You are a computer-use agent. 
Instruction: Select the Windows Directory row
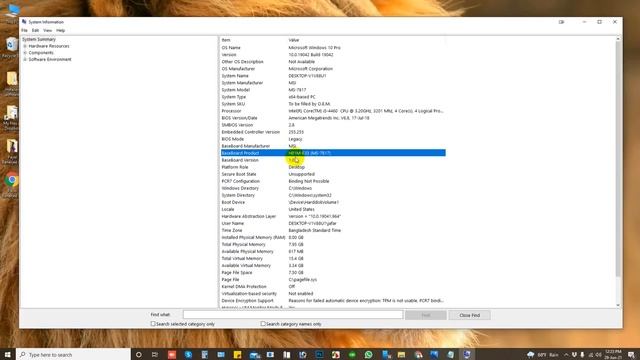coord(333,188)
